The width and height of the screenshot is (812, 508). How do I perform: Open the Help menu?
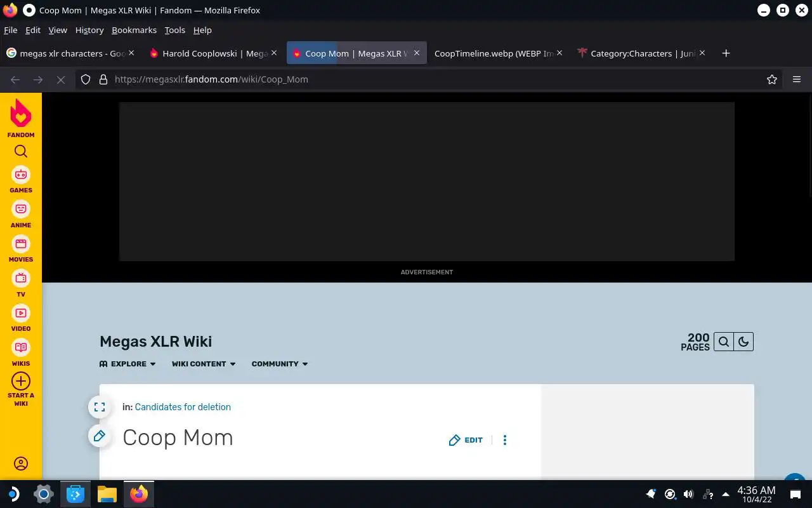(x=202, y=30)
